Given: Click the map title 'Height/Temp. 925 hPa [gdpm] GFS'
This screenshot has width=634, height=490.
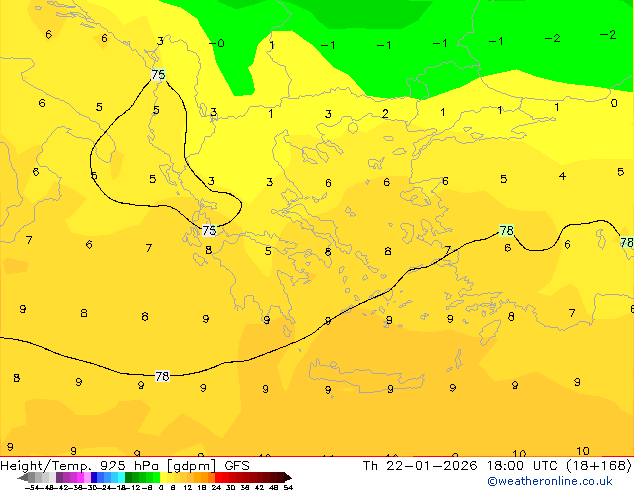Looking at the screenshot, I should tap(125, 466).
